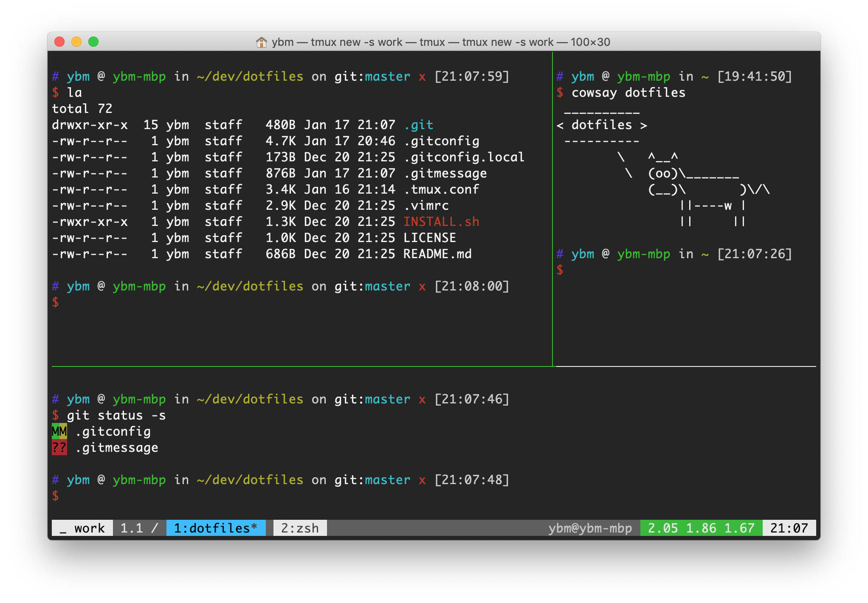
Task: Click the cowsay dotfiles command
Action: point(628,93)
